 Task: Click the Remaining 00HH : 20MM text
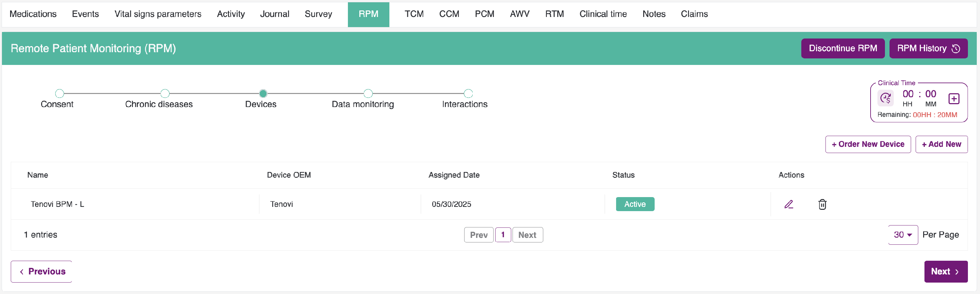point(917,115)
